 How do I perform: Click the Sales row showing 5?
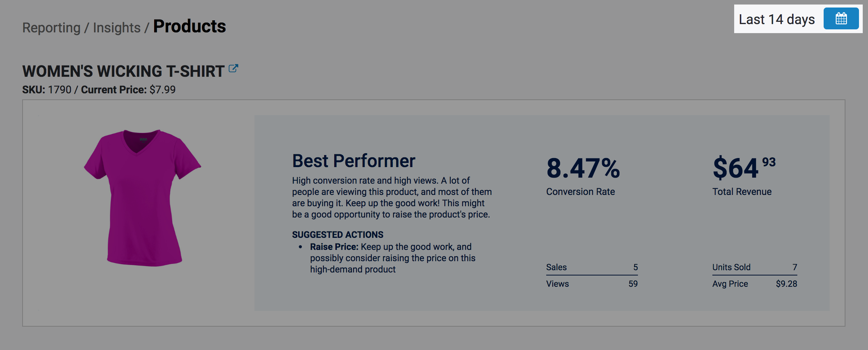pyautogui.click(x=592, y=267)
